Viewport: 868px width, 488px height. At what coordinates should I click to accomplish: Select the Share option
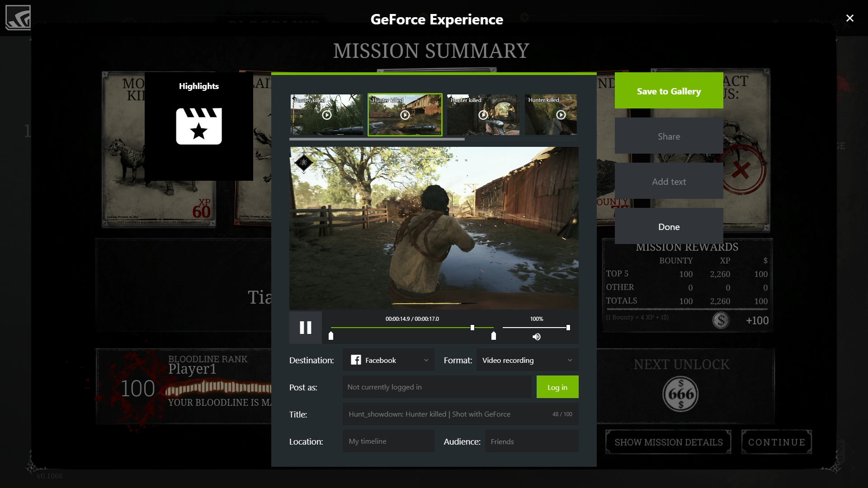[x=669, y=136]
